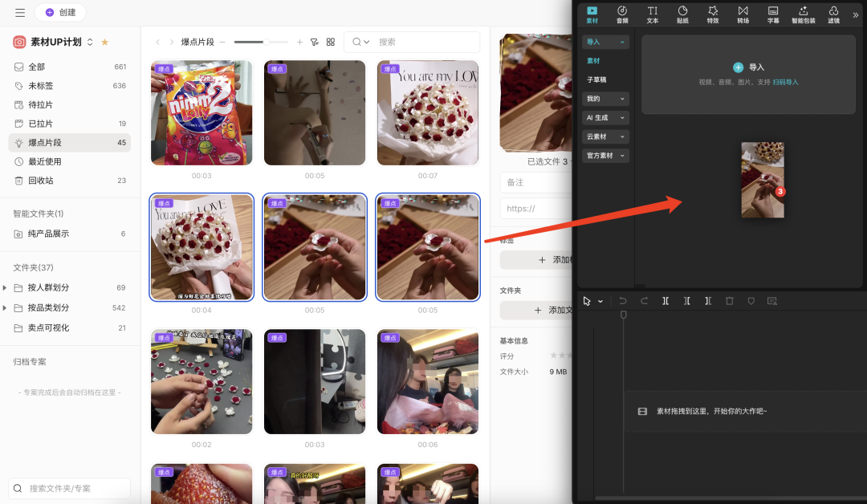Select the 00:02 crafting flowers thumbnail
Screen dimensions: 867x504
(201, 381)
